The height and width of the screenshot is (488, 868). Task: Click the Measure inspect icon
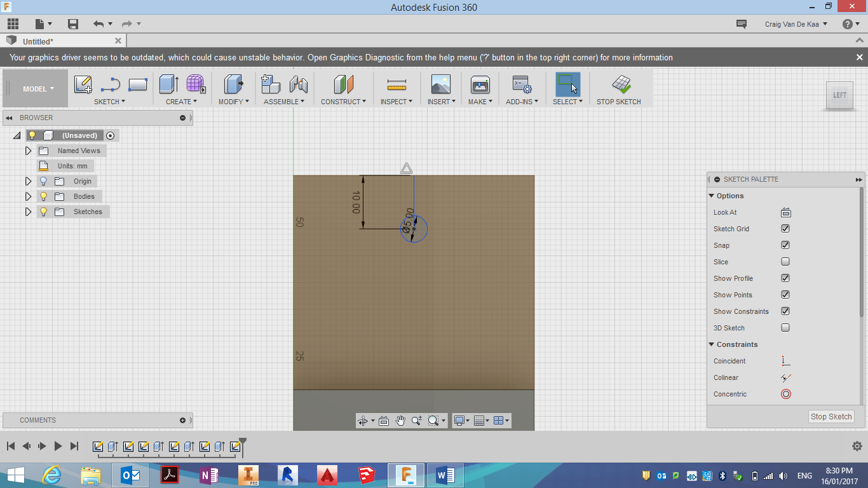397,85
